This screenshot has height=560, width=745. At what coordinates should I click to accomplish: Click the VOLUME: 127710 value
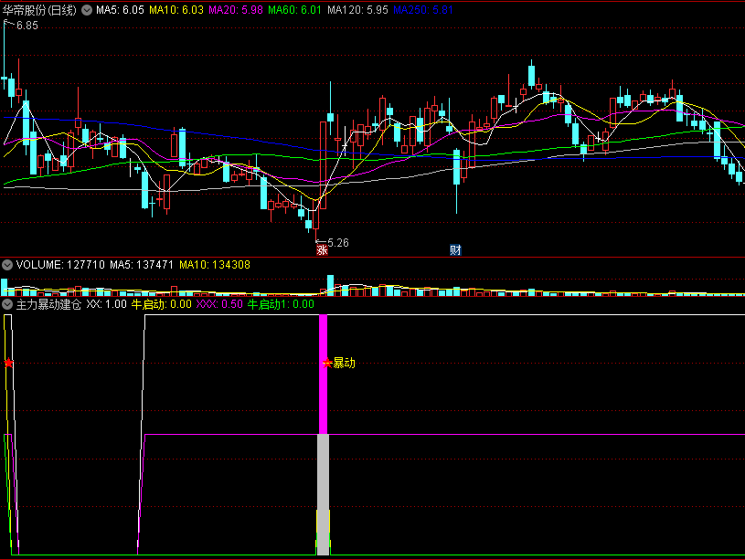tap(60, 265)
